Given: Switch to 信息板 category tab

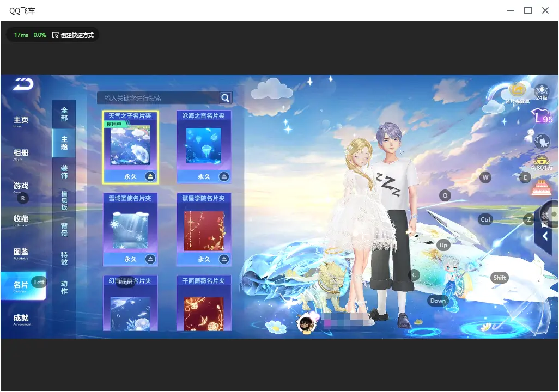Looking at the screenshot, I should pos(64,200).
